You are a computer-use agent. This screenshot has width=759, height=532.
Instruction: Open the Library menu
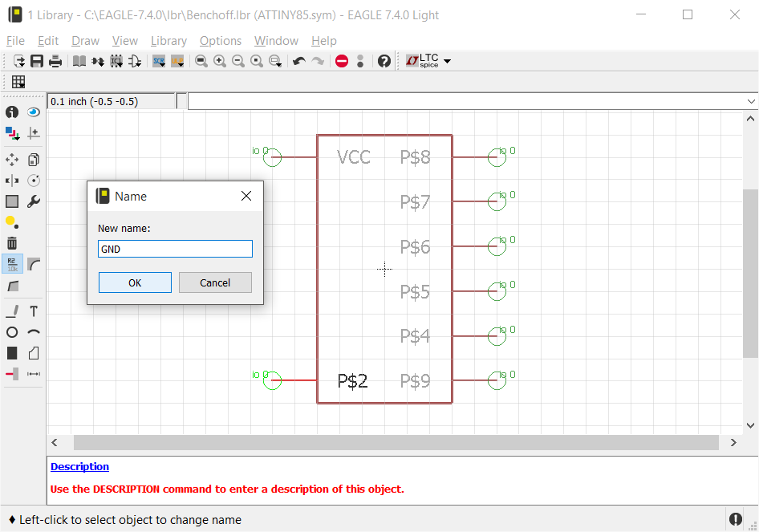pos(168,41)
